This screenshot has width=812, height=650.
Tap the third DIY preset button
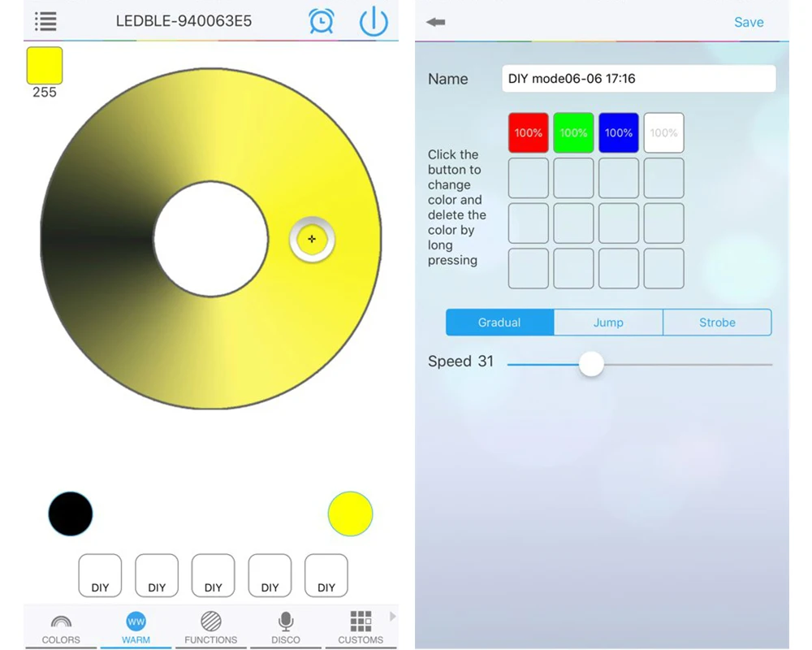pyautogui.click(x=213, y=575)
